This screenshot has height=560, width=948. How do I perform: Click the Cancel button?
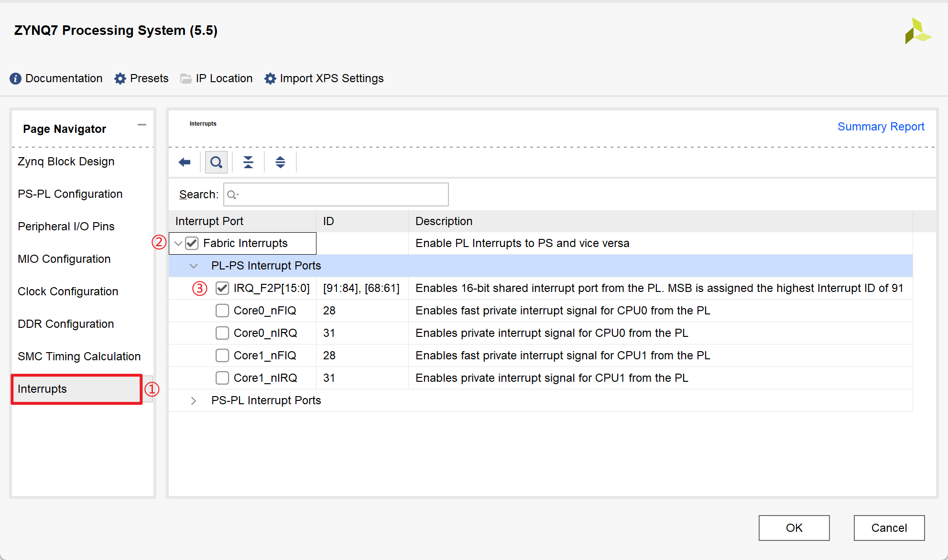point(889,528)
